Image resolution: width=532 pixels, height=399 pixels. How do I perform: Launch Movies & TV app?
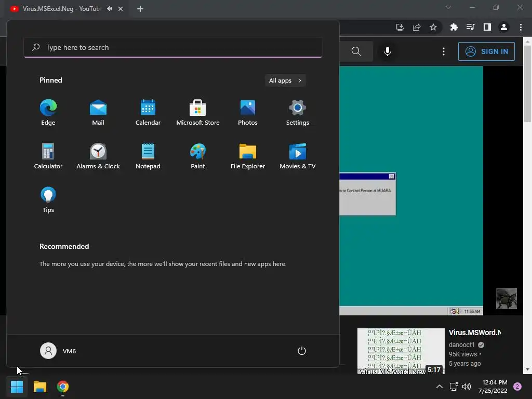[x=298, y=156]
